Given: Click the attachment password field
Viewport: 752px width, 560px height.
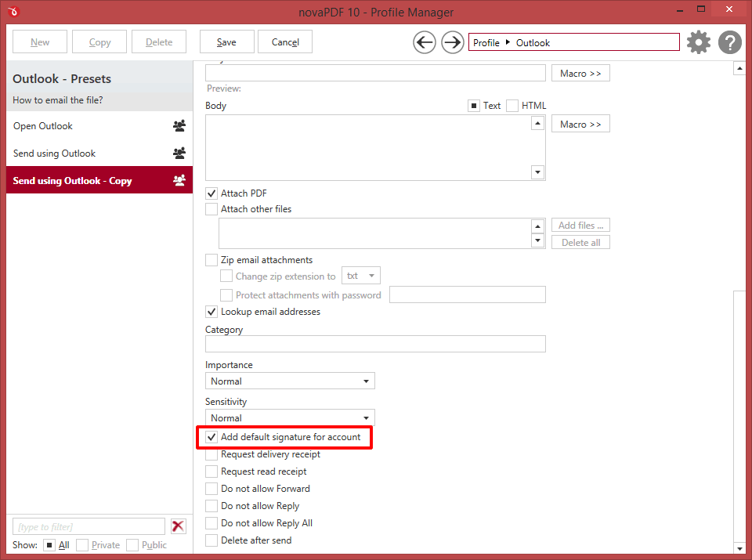Looking at the screenshot, I should tap(468, 294).
